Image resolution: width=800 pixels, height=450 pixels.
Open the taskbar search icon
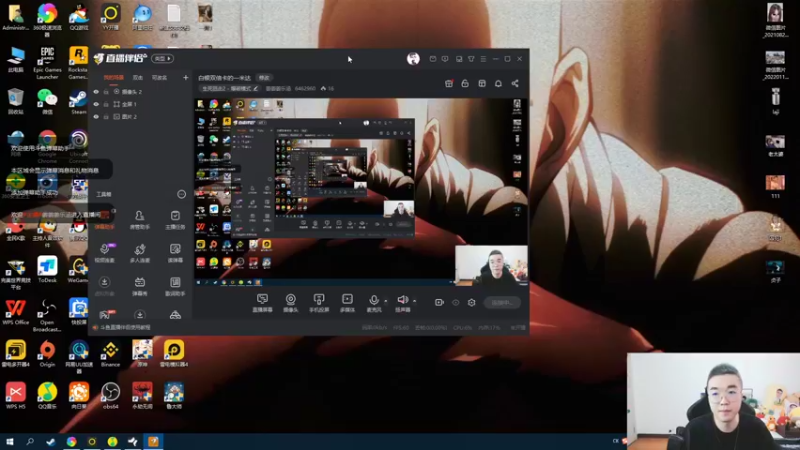tap(30, 442)
